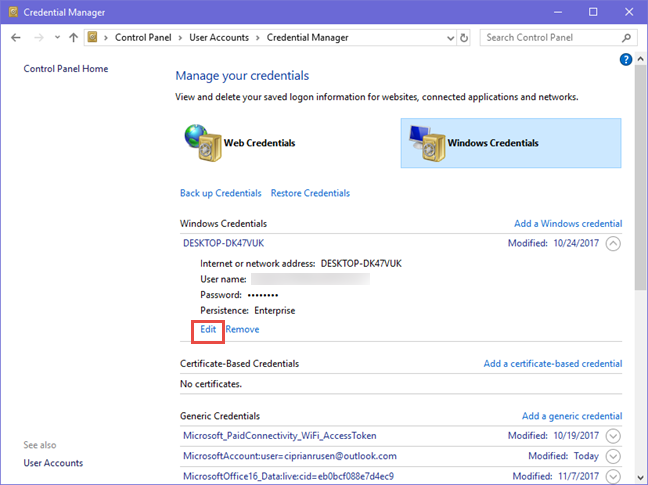Click the Control Panel icon in address bar

point(93,37)
